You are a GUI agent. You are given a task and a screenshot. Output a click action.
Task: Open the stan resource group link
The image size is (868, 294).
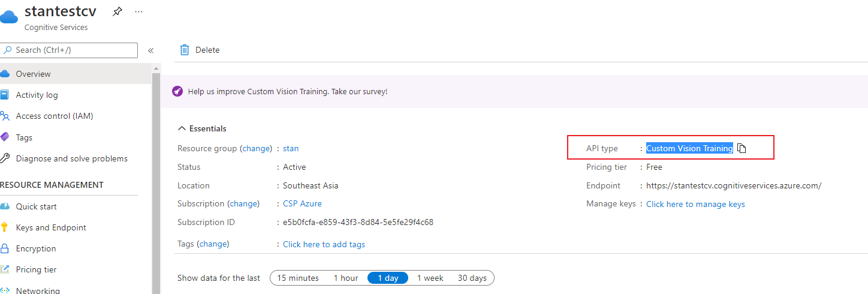(291, 148)
